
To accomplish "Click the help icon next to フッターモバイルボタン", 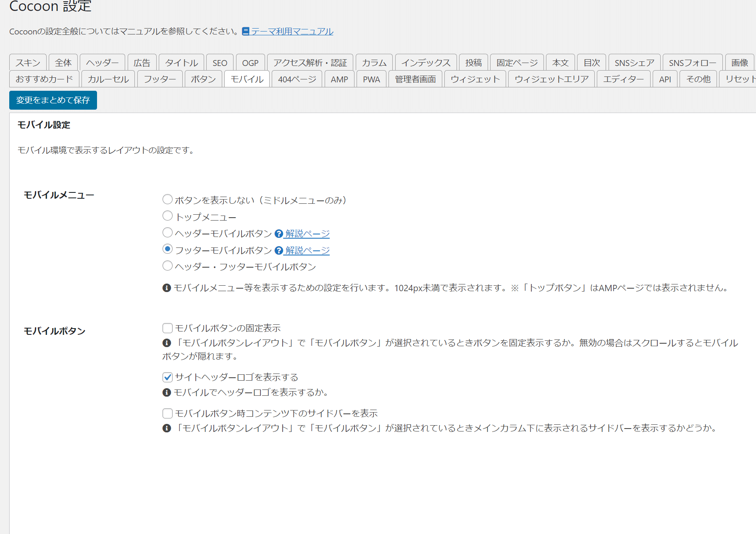I will 279,251.
